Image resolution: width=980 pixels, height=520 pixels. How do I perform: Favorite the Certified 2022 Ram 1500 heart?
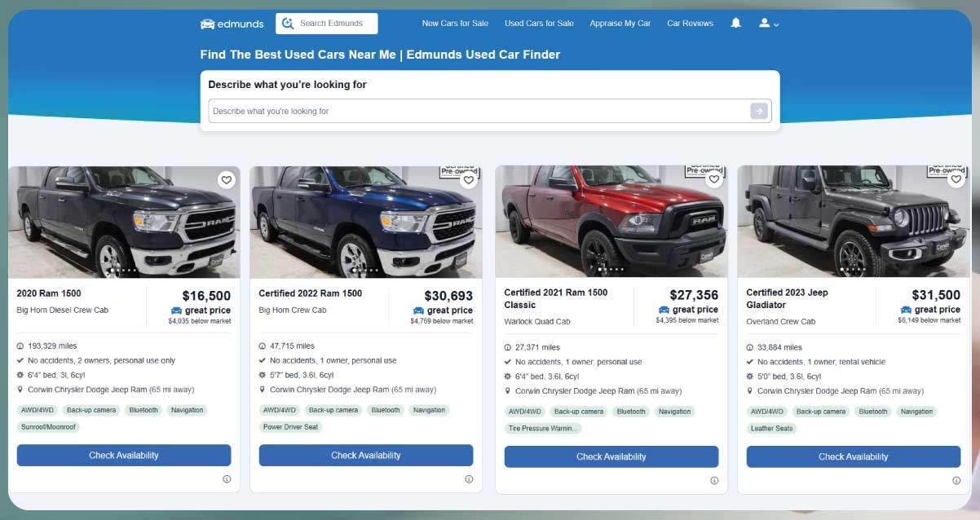click(468, 180)
